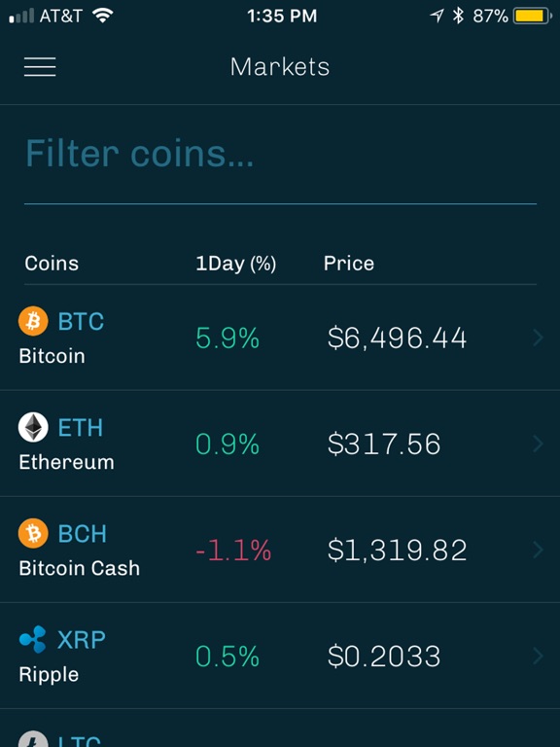Viewport: 560px width, 747px height.
Task: Open Ethereum details via its chevron
Action: click(x=538, y=444)
